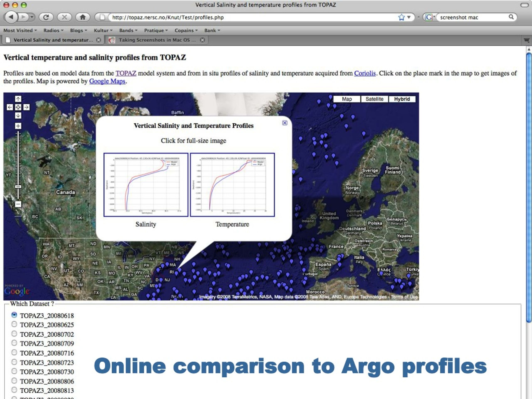Pan the map down with arrow

[18, 116]
